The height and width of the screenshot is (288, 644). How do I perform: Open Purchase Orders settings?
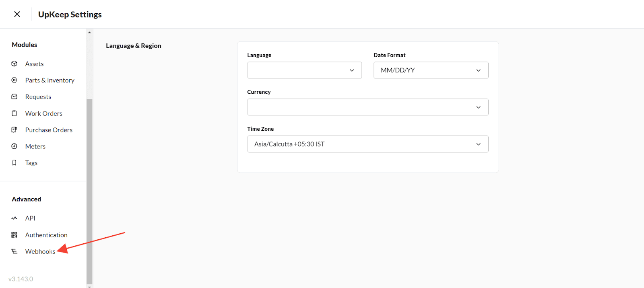click(49, 130)
